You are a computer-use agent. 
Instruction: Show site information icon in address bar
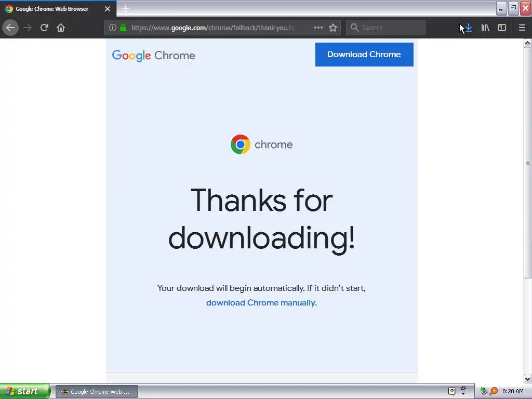click(113, 28)
